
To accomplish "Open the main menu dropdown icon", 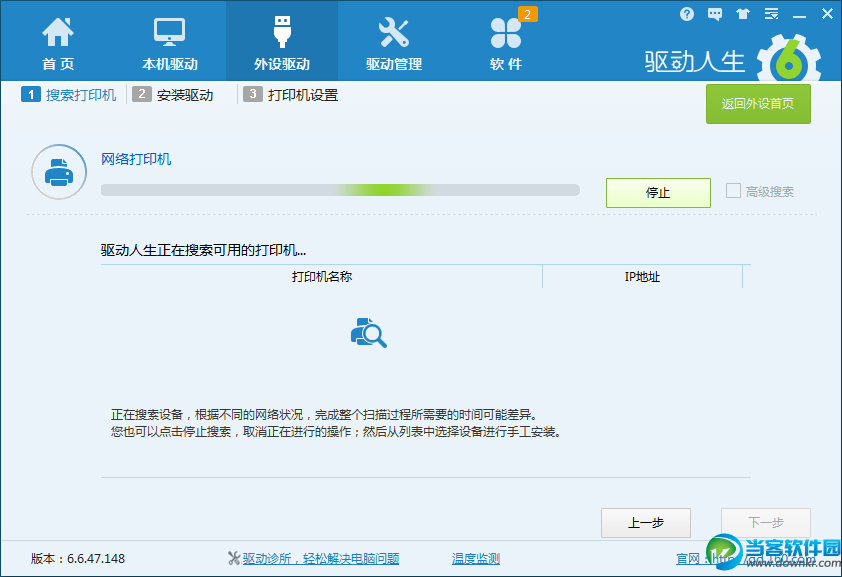I will coord(772,14).
